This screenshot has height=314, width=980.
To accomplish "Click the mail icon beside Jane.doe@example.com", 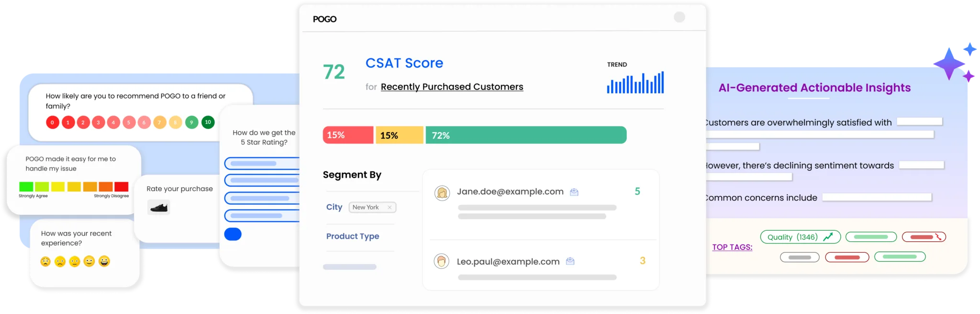I will [x=574, y=192].
